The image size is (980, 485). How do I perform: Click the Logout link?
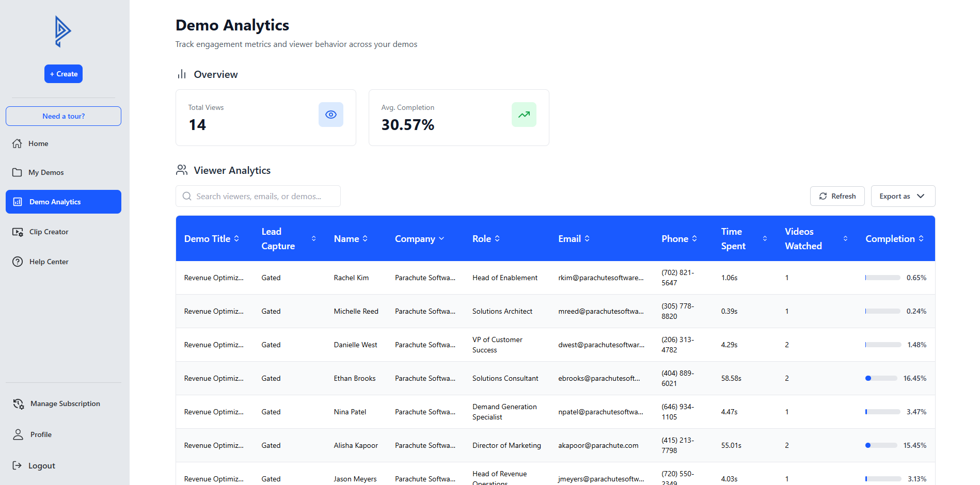64,465
